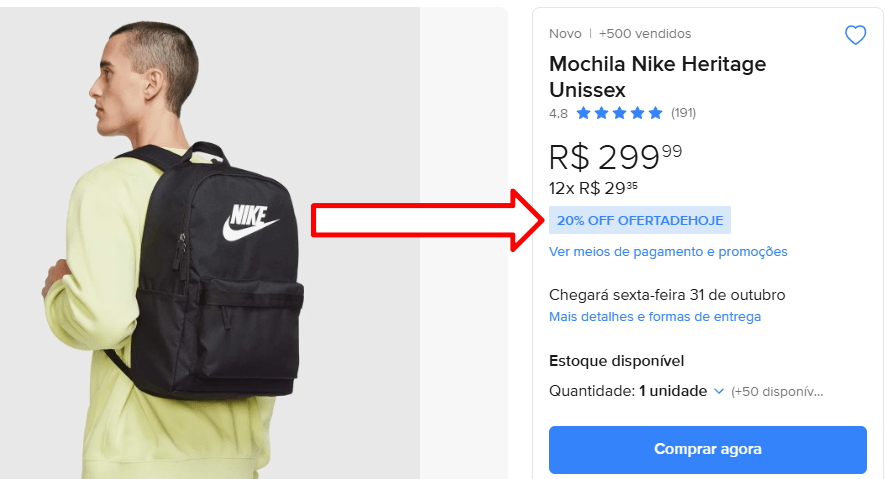
Task: Expand the Quantidade dropdown chevron
Action: click(718, 391)
